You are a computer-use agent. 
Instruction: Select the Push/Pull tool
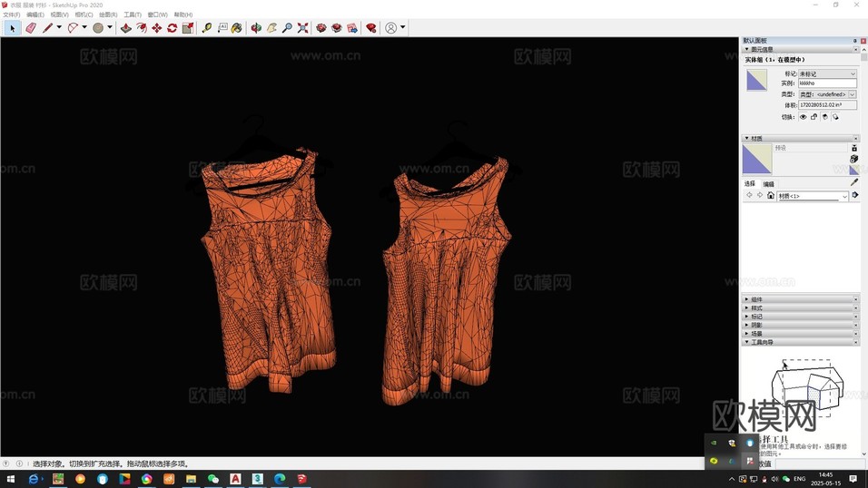pos(126,27)
